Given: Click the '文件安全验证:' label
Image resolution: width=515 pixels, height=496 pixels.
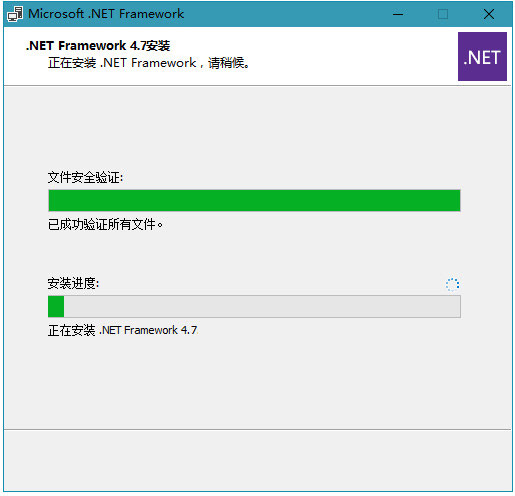Looking at the screenshot, I should coord(85,177).
